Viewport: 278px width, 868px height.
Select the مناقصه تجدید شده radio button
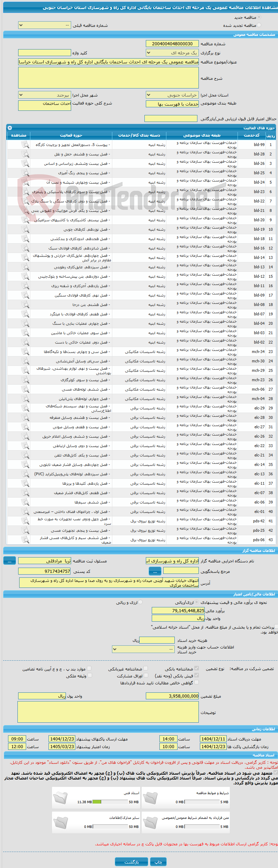[259, 25]
